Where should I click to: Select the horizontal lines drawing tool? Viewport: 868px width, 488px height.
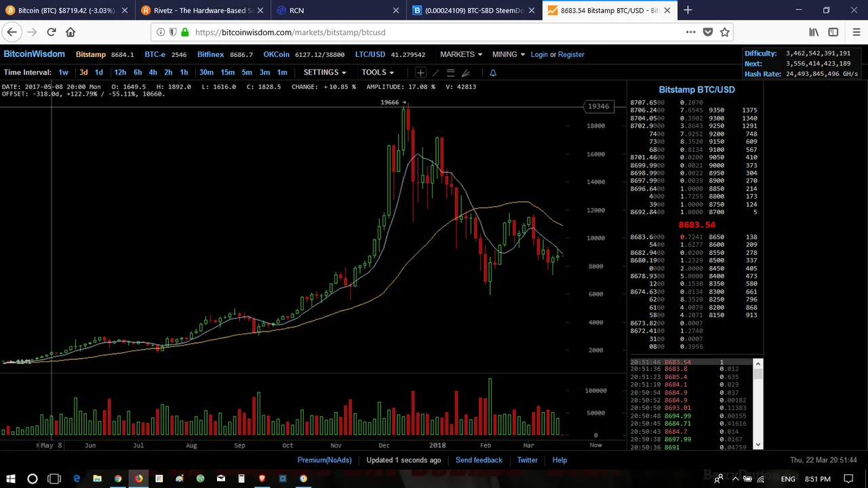(x=450, y=73)
